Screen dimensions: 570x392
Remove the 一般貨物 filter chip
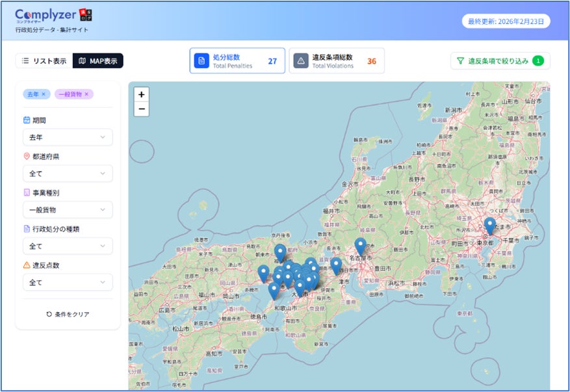point(86,94)
